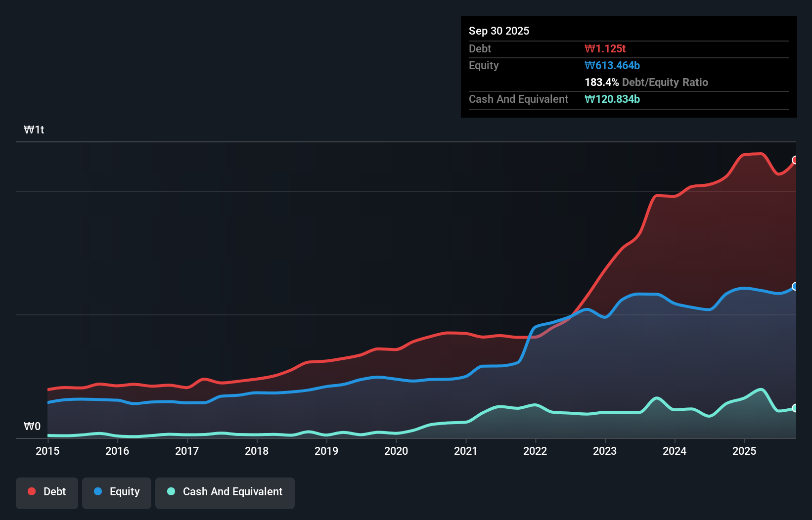Expand the Cash And Equivalent tooltip row
Viewport: 812px width, 520px height.
518,99
